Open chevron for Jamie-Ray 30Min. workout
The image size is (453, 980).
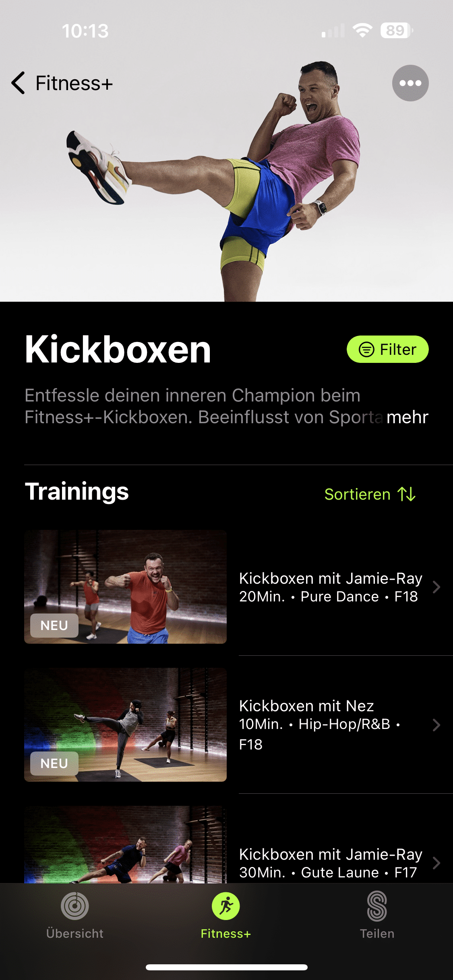coord(436,863)
